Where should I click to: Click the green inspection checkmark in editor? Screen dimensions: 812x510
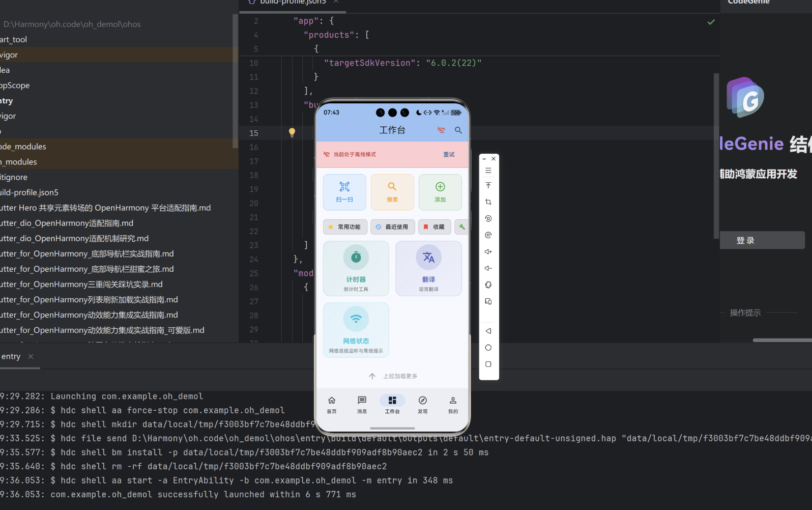pos(711,22)
